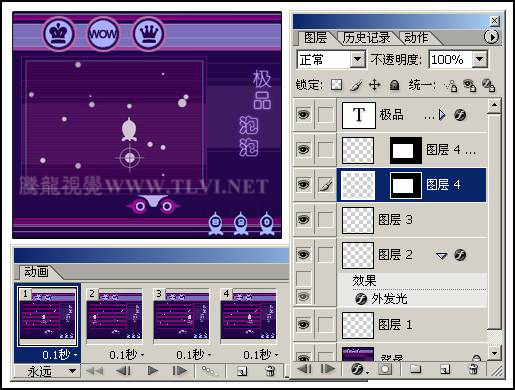Hide 图层 1 layer
Image resolution: width=515 pixels, height=390 pixels.
[303, 325]
